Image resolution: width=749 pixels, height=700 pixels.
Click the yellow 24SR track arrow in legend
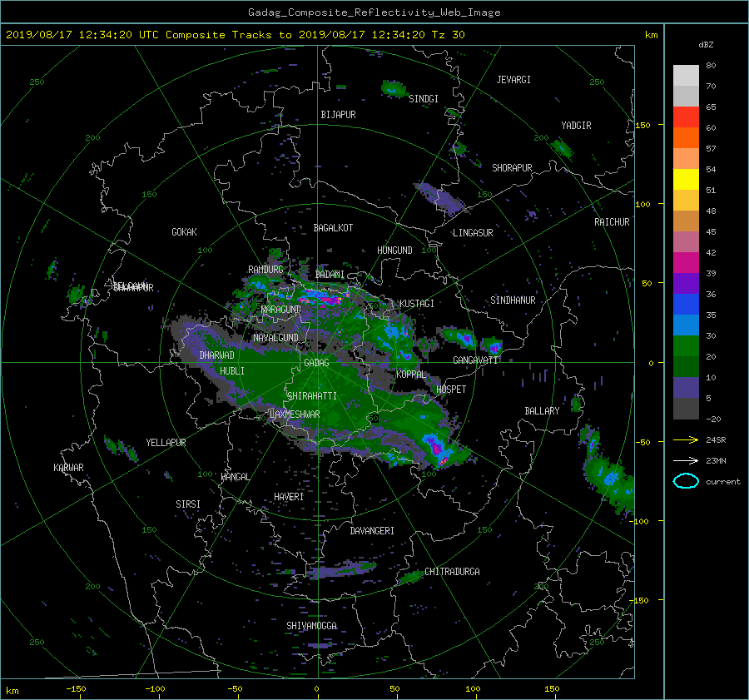point(686,439)
